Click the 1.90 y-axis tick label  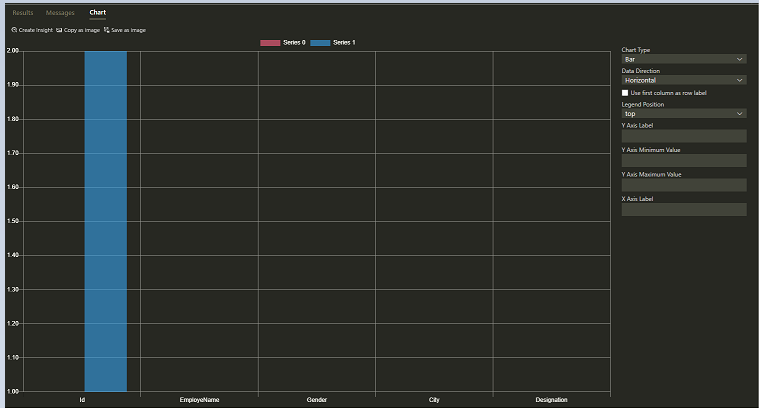coord(13,85)
